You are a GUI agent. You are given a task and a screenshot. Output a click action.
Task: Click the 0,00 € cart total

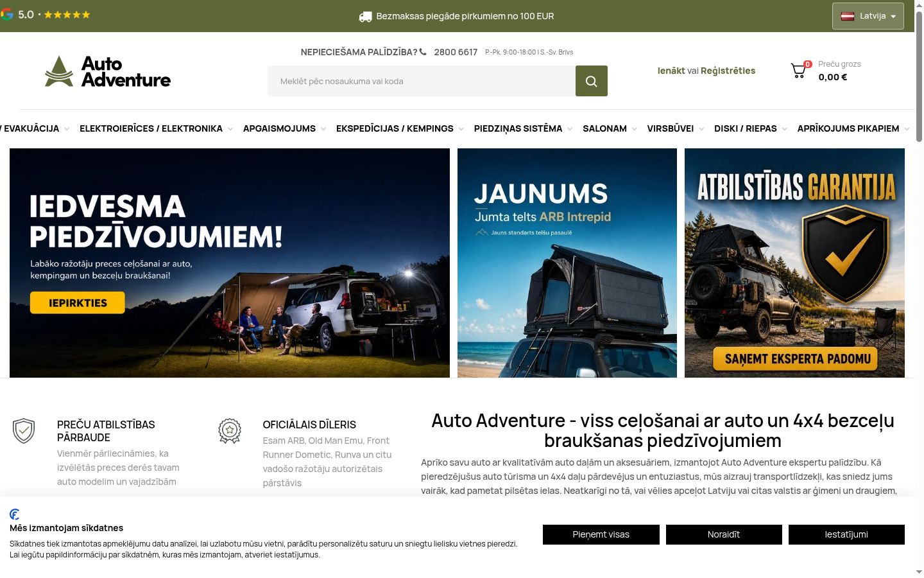(833, 77)
